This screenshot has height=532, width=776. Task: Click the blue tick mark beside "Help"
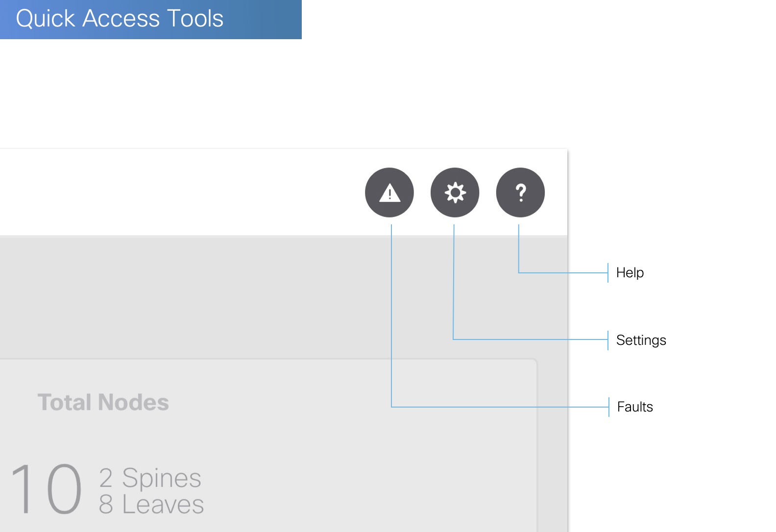[608, 273]
